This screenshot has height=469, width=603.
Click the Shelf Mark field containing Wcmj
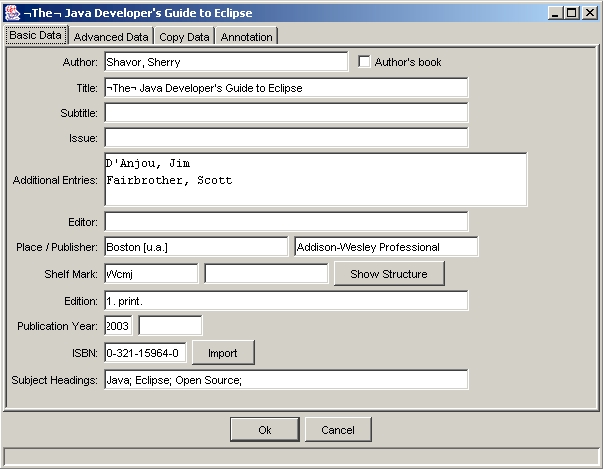(151, 273)
